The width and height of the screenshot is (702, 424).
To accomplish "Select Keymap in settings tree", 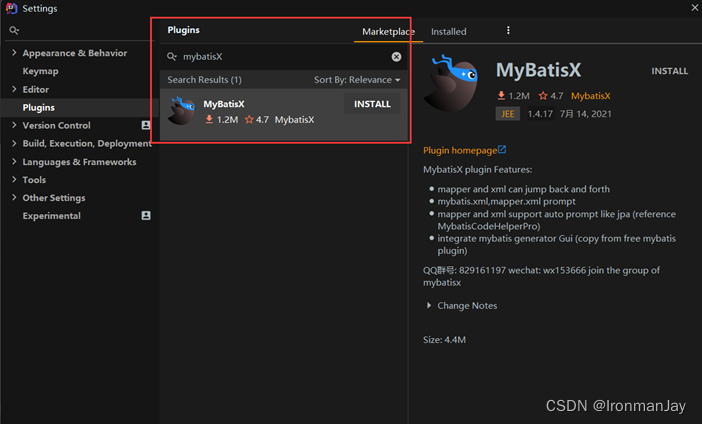I will click(40, 71).
